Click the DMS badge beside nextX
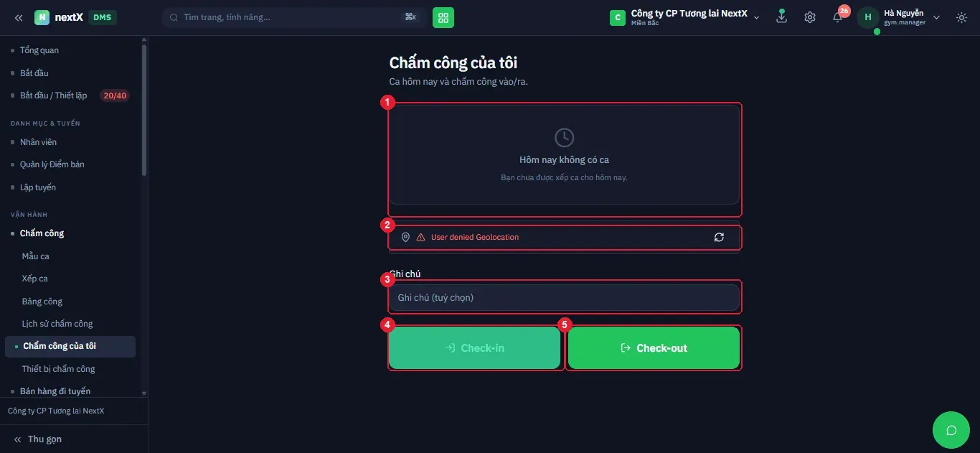Image resolution: width=980 pixels, height=453 pixels. click(103, 17)
